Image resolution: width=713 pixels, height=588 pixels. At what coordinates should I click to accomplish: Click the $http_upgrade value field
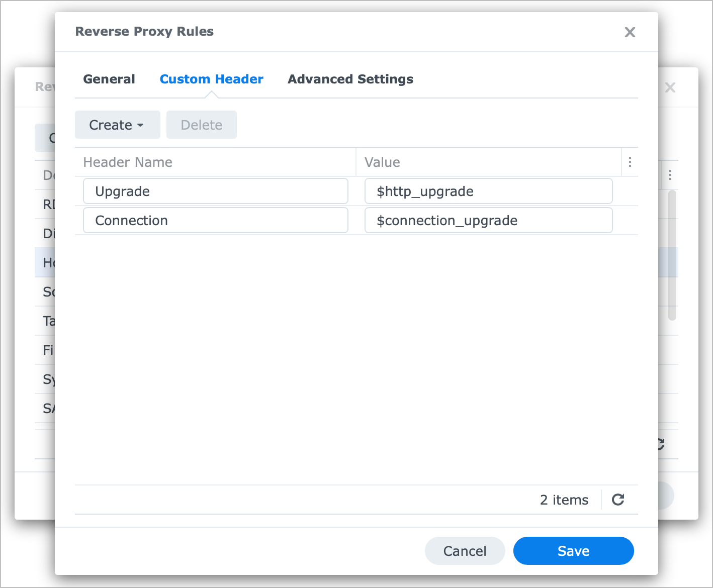coord(488,191)
